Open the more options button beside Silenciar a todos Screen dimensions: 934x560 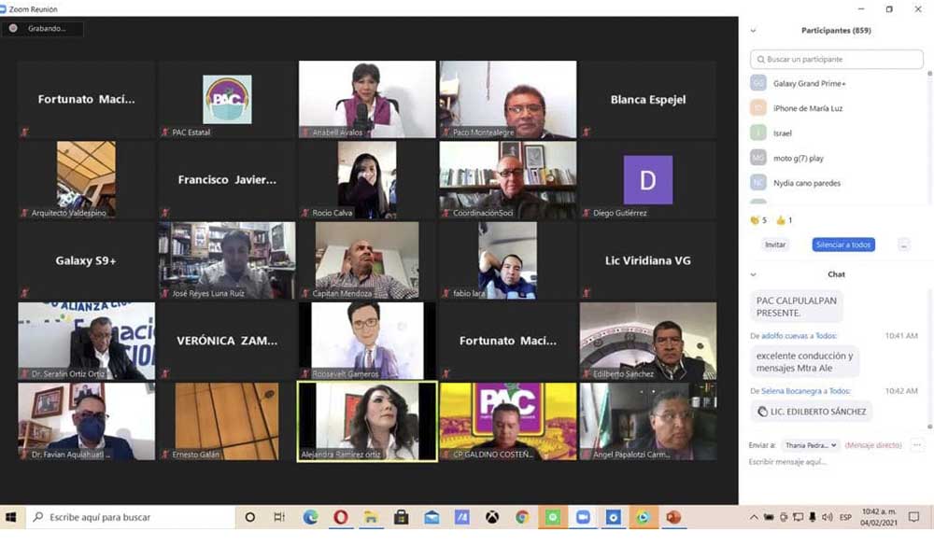(x=903, y=245)
